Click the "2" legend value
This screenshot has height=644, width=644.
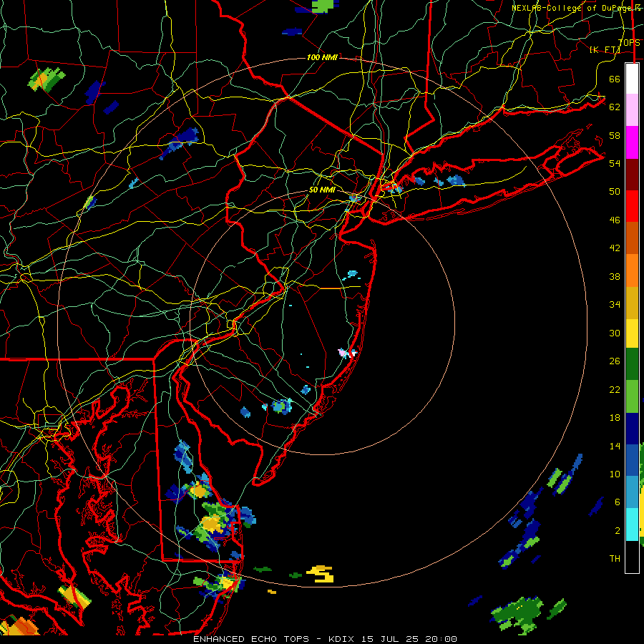(x=618, y=530)
